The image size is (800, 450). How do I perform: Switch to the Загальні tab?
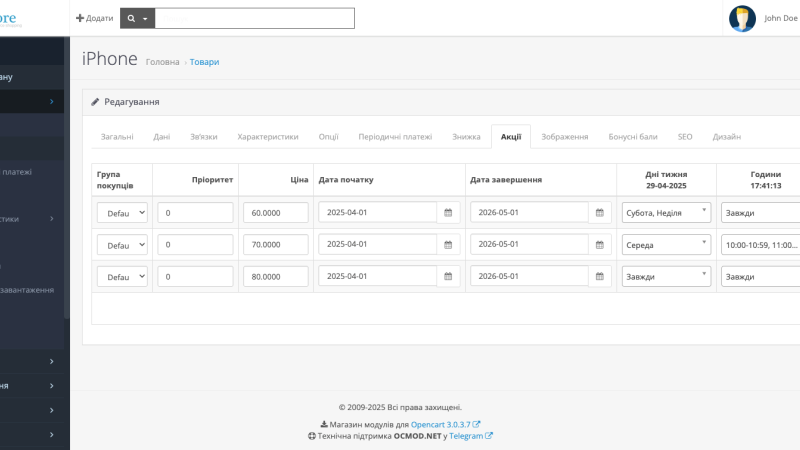(x=117, y=137)
